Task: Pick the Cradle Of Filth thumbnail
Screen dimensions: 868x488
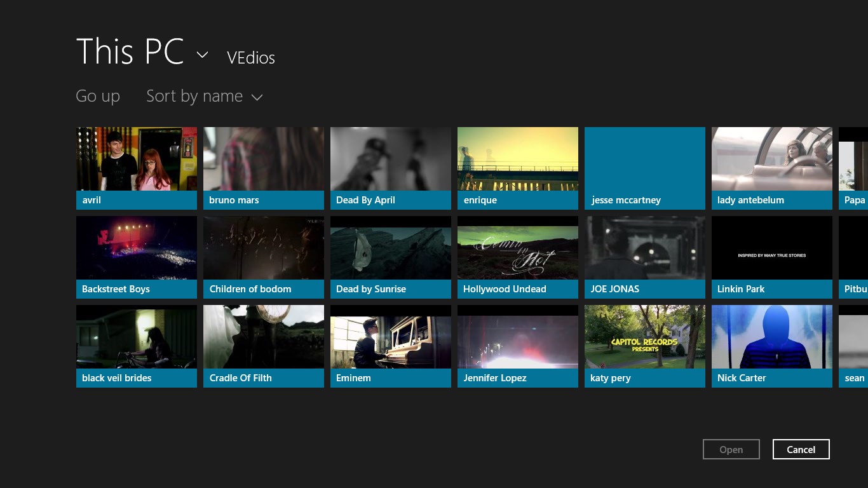Action: pos(264,346)
